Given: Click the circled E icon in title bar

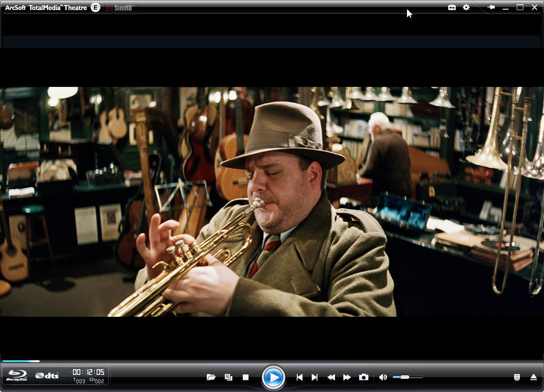Looking at the screenshot, I should pyautogui.click(x=96, y=7).
